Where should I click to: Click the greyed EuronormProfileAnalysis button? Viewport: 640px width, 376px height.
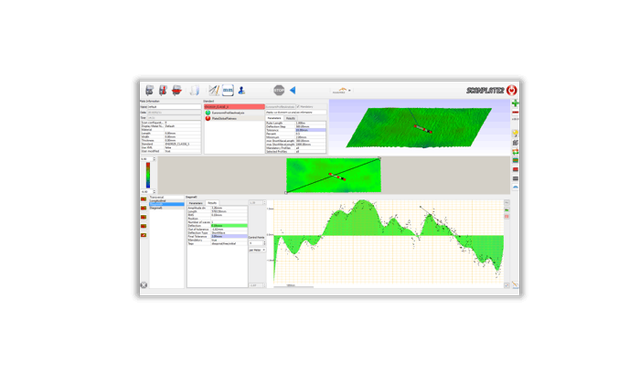point(280,107)
